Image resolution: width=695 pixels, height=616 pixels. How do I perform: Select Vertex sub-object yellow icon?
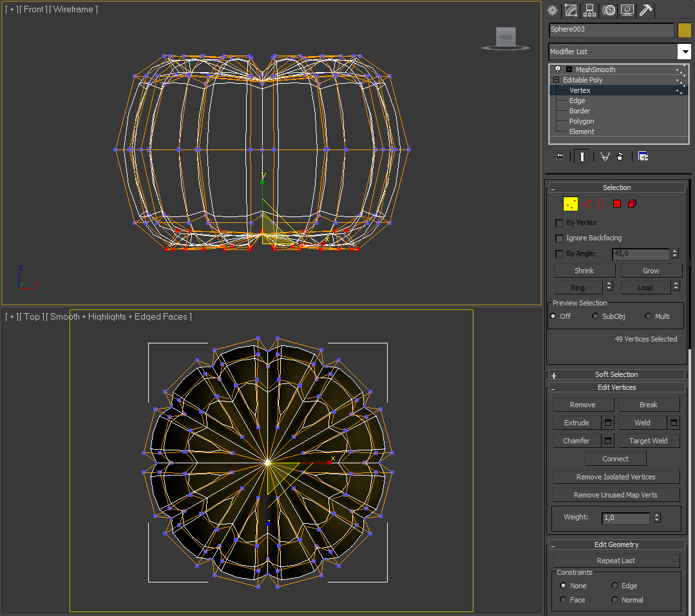[x=571, y=204]
